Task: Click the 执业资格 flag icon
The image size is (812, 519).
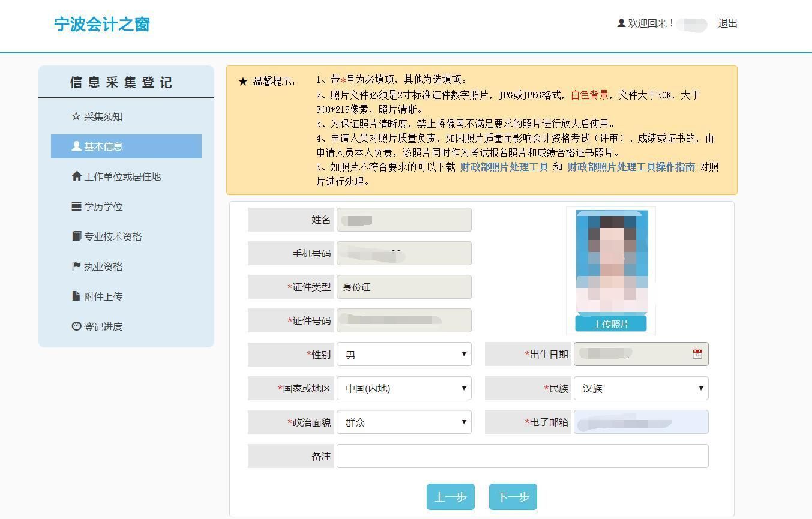Action: [75, 266]
